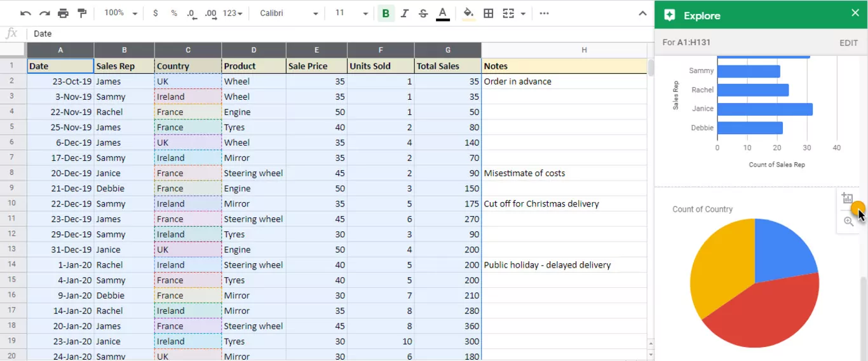The width and height of the screenshot is (868, 361).
Task: Click EDIT for range A1:H131
Action: point(848,43)
